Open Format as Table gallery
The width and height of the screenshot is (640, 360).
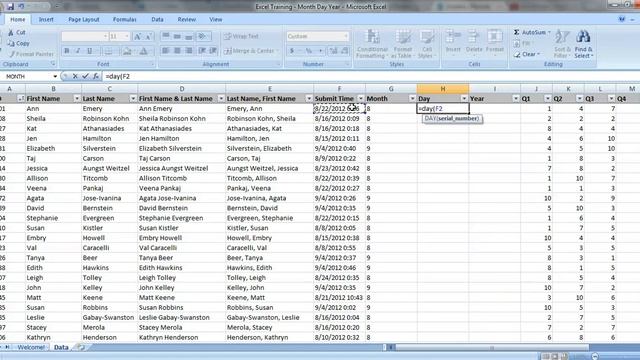(x=402, y=44)
